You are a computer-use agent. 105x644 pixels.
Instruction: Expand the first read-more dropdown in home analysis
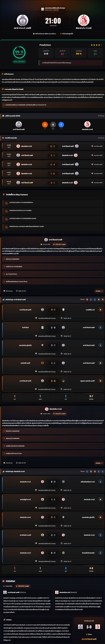pyautogui.click(x=99, y=291)
